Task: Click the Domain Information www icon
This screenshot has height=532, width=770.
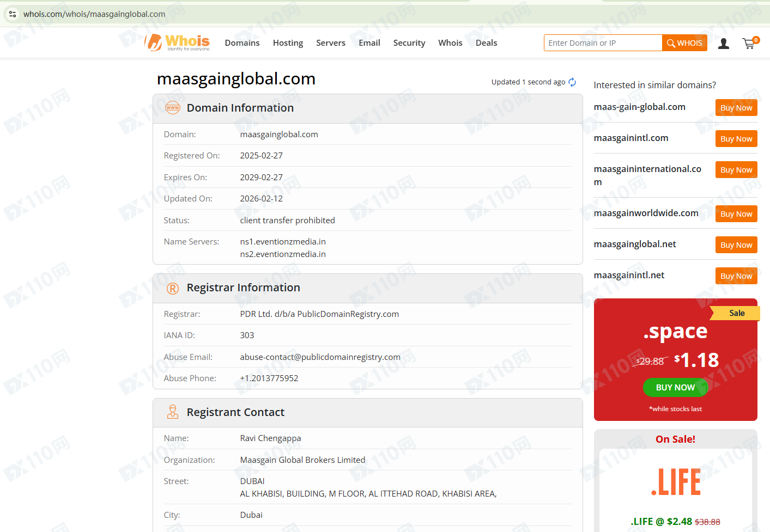Action: (x=173, y=108)
